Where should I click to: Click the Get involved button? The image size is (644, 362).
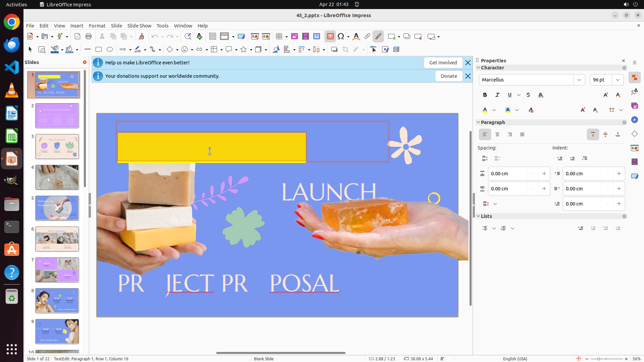[x=443, y=63]
